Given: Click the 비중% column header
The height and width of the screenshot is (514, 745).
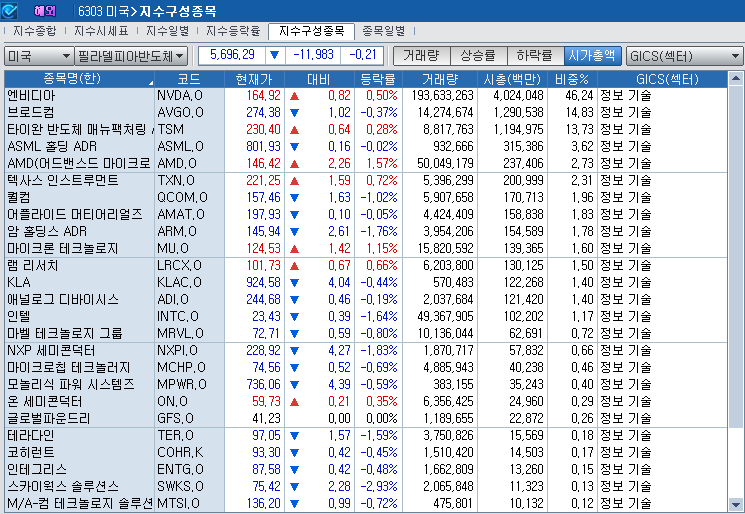Looking at the screenshot, I should pos(572,79).
